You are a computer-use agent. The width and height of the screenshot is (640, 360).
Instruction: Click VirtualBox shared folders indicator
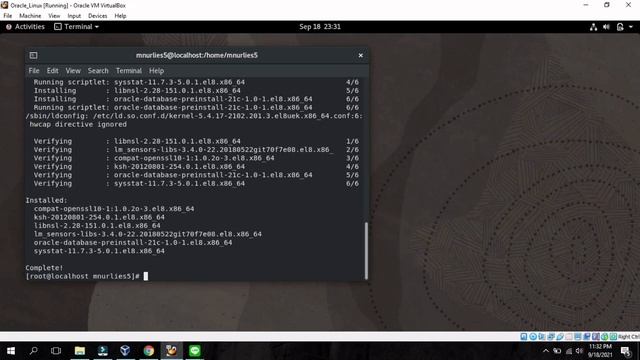[569, 337]
